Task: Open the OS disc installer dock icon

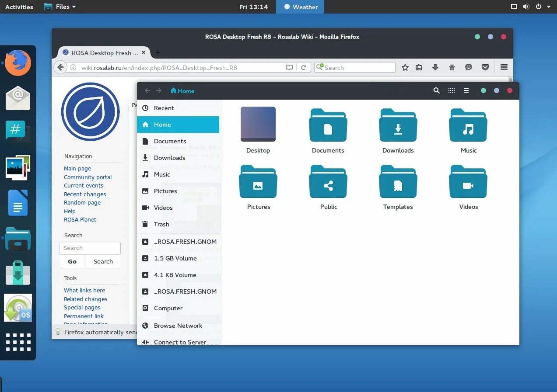Action: pos(18,308)
